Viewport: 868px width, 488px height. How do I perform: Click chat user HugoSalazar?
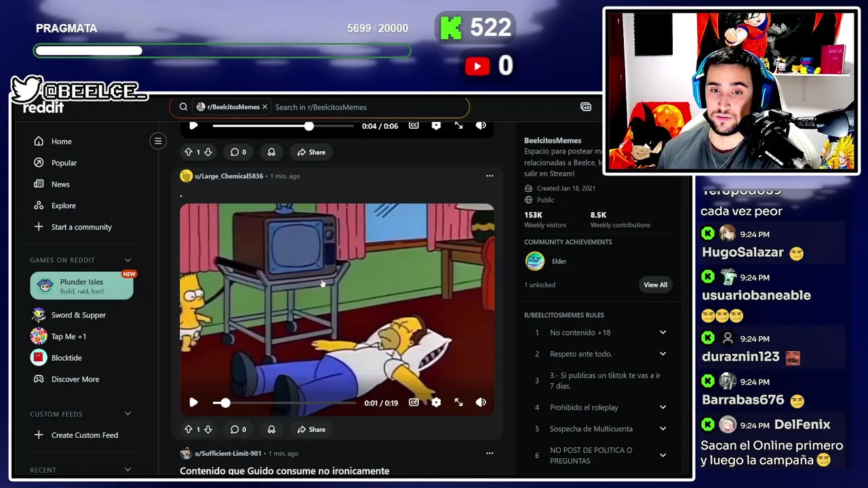click(743, 252)
